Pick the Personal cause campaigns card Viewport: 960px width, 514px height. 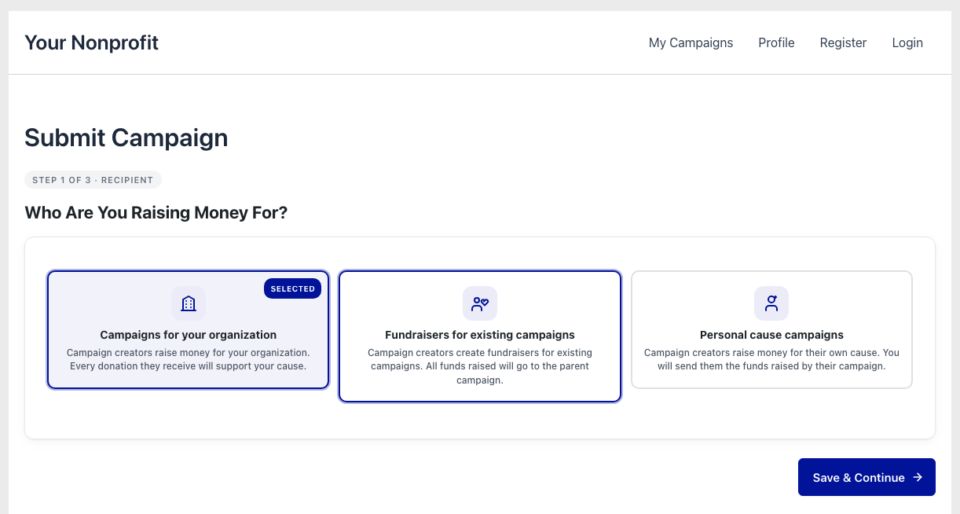(771, 330)
